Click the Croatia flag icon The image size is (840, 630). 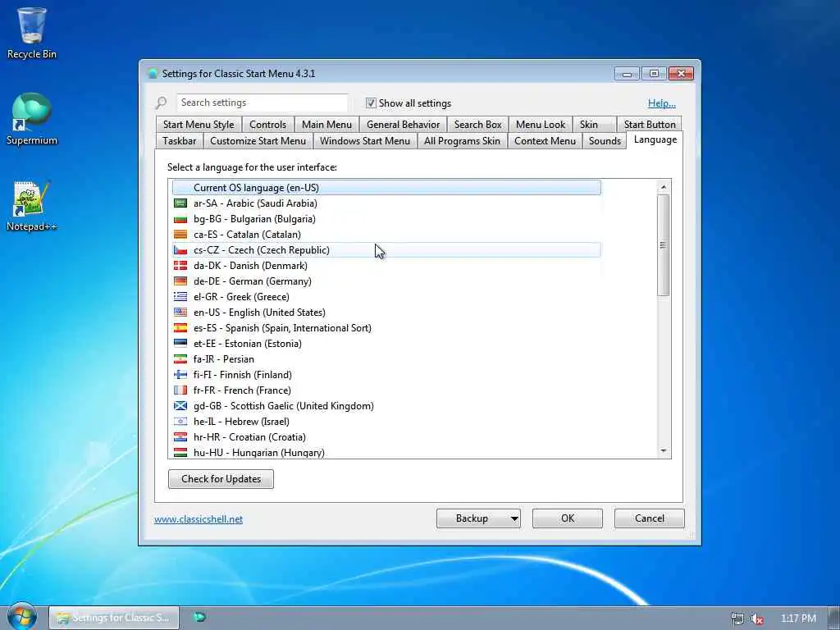tap(180, 436)
